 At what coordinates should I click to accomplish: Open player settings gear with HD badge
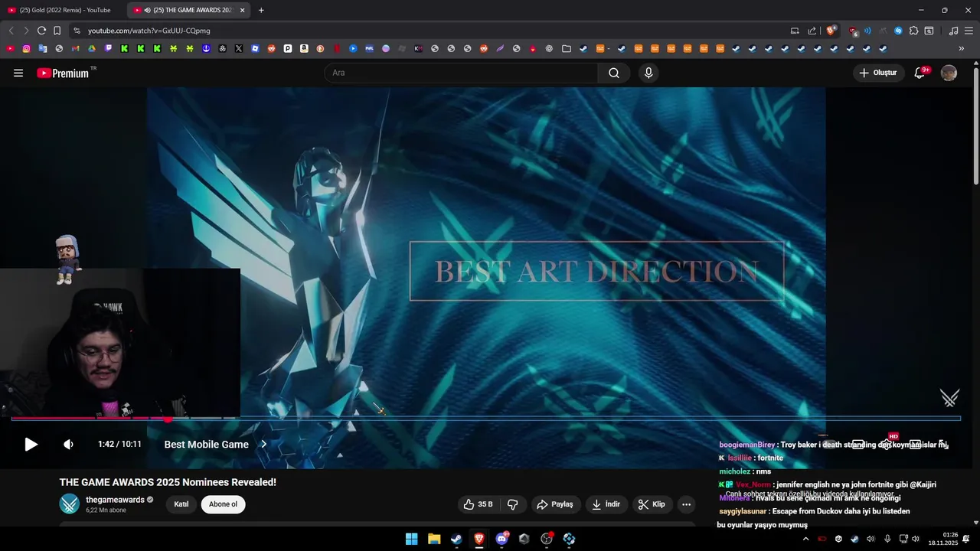[888, 444]
